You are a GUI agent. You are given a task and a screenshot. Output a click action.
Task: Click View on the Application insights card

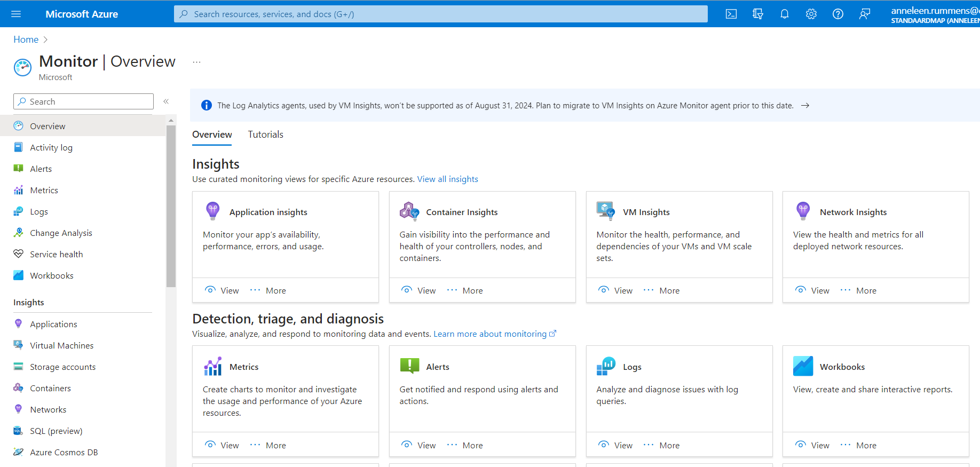[222, 290]
